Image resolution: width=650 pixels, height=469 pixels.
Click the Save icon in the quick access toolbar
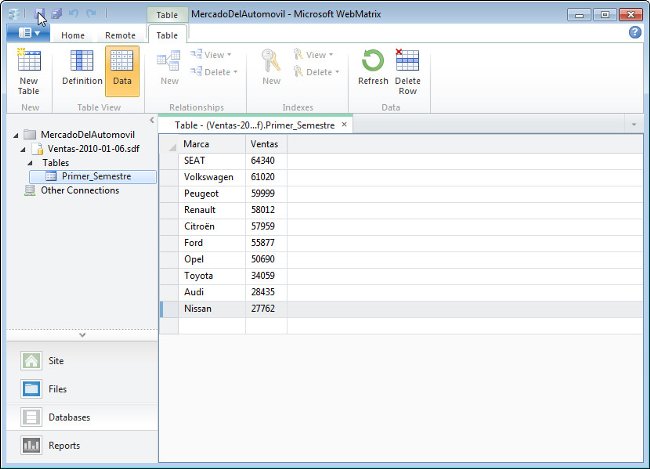click(x=39, y=14)
